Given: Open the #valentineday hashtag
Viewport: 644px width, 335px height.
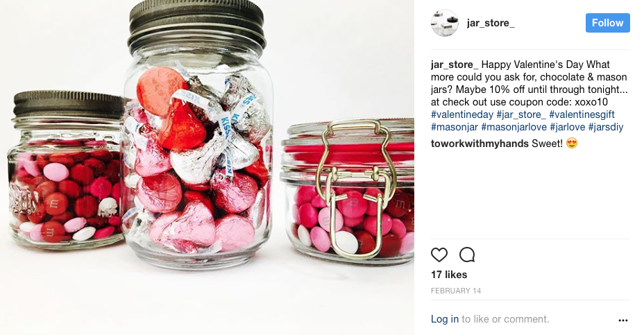Looking at the screenshot, I should 461,114.
